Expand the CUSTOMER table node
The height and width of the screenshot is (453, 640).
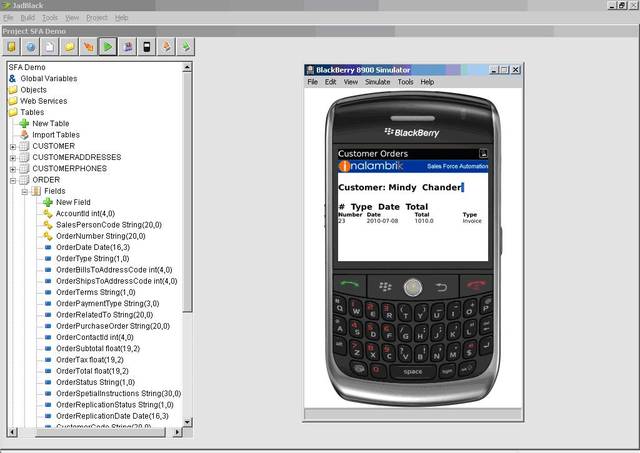pos(13,147)
